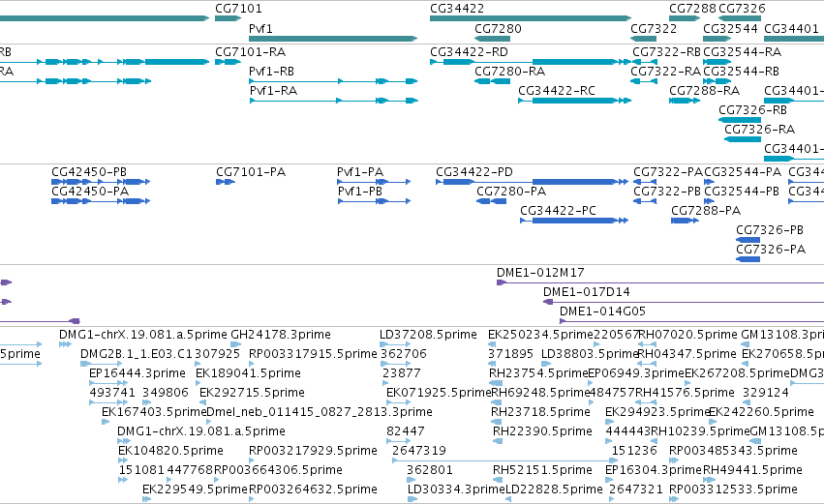Click the CG7326 gene label
This screenshot has height=504, width=824.
tap(742, 9)
